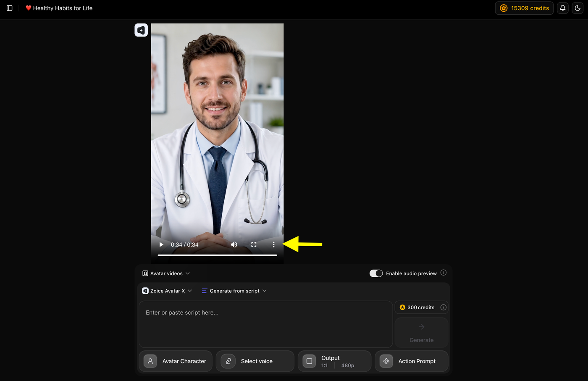Switch to dark mode moon icon
The image size is (588, 381).
[x=578, y=8]
